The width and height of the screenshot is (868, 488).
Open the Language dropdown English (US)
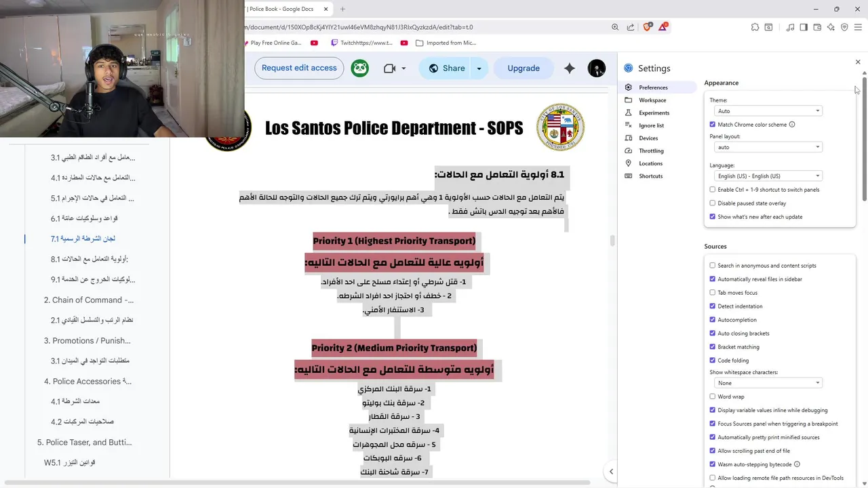click(768, 176)
